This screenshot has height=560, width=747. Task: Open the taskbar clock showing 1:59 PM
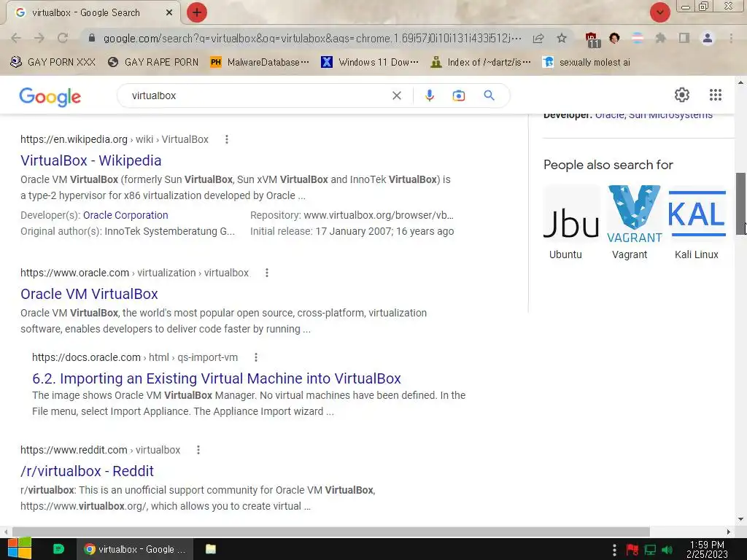click(707, 550)
